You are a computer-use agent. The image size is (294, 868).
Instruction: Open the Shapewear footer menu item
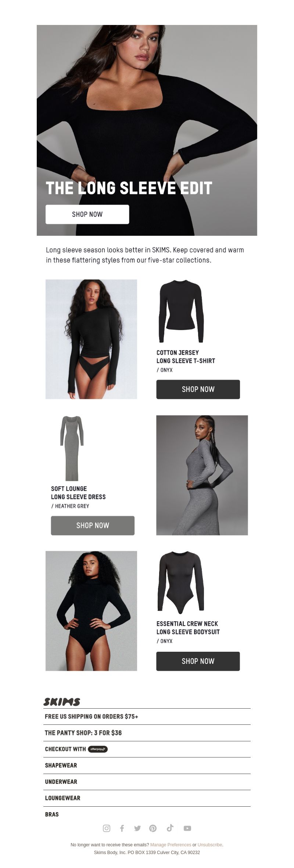tap(147, 765)
